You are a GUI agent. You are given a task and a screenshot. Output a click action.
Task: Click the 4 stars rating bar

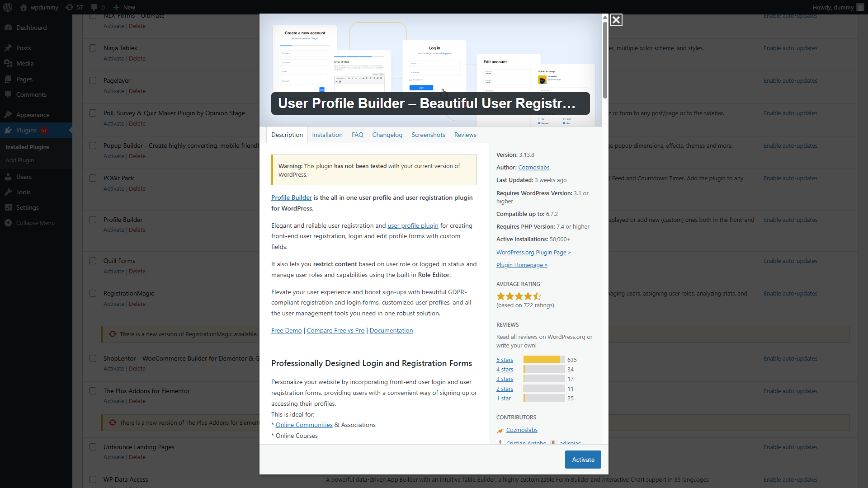coord(544,369)
